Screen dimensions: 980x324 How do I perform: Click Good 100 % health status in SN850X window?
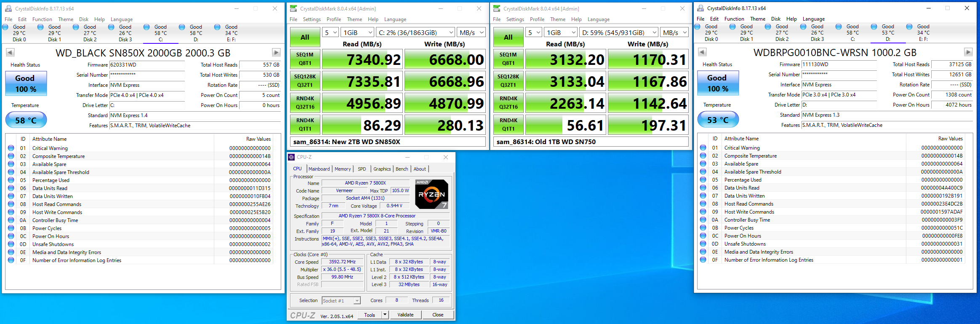coord(26,83)
